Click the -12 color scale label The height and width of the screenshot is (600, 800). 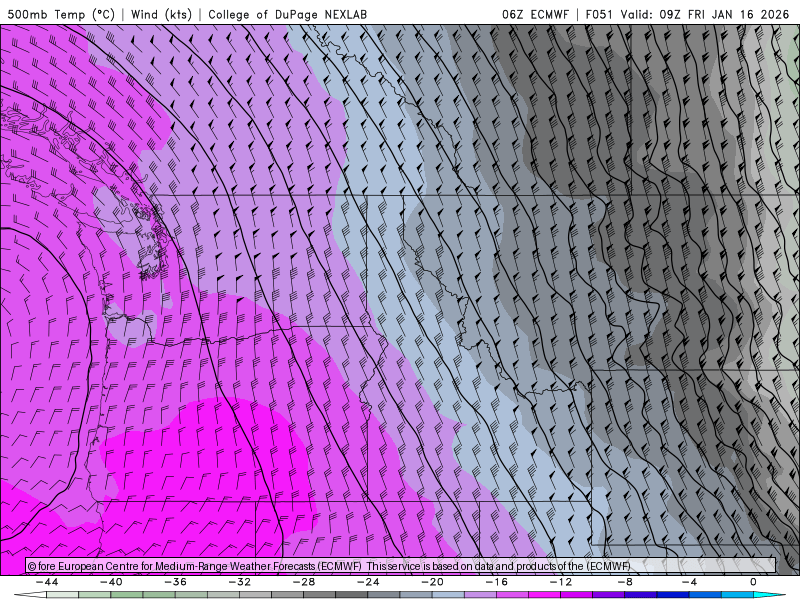(561, 582)
